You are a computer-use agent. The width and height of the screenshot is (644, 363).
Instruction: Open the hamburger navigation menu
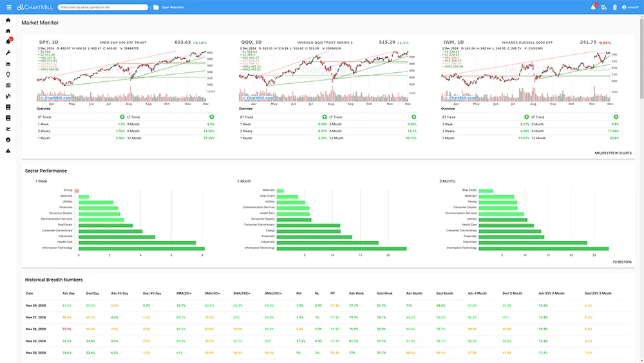tap(8, 7)
